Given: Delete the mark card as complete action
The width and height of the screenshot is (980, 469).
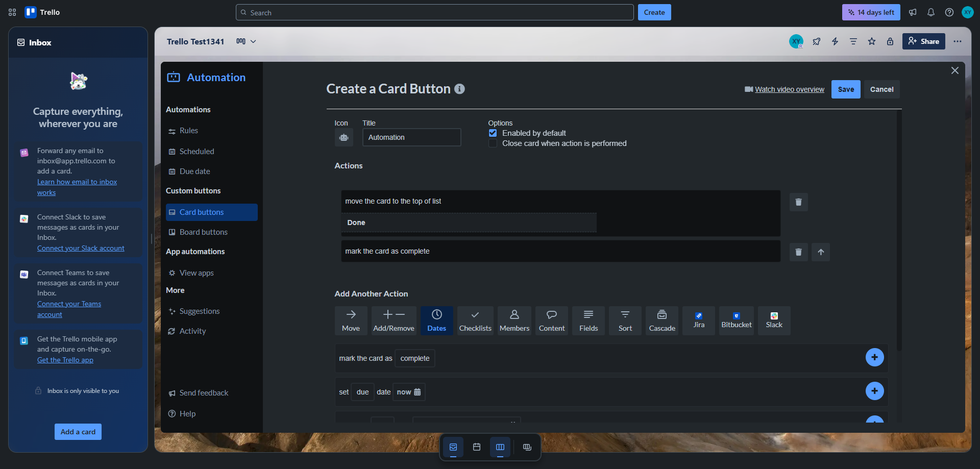Looking at the screenshot, I should (799, 252).
